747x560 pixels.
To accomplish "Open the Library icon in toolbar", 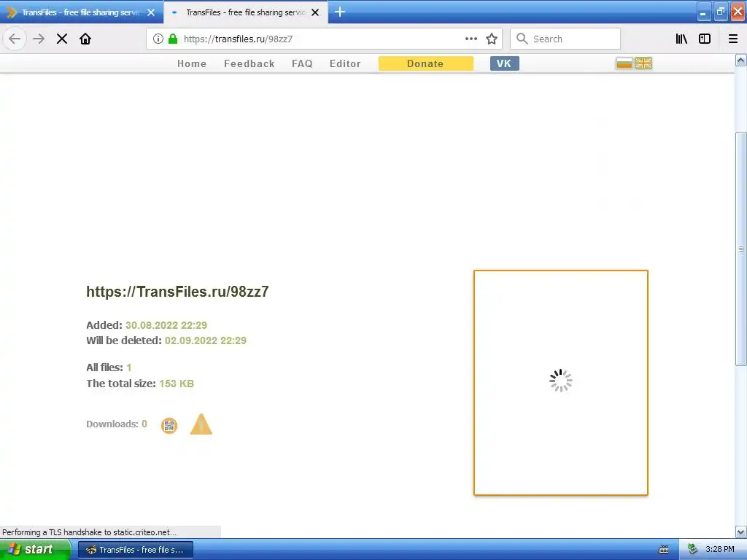I will click(x=681, y=39).
